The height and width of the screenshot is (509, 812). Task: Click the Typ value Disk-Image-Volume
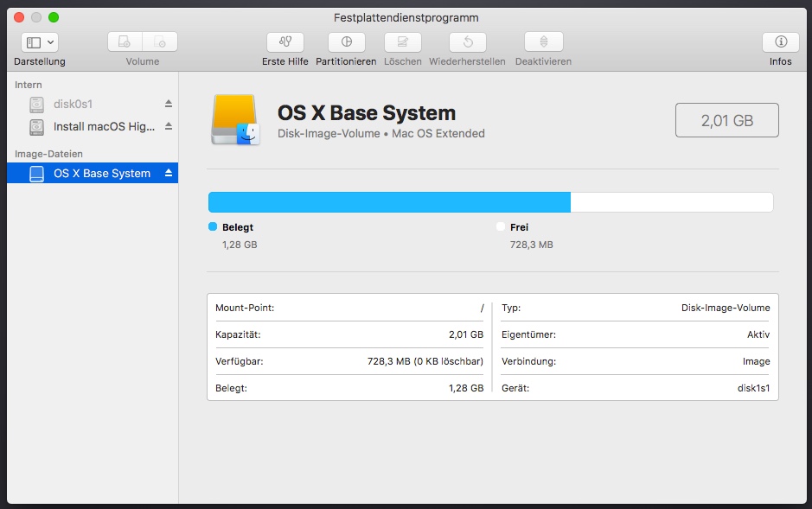tap(726, 308)
